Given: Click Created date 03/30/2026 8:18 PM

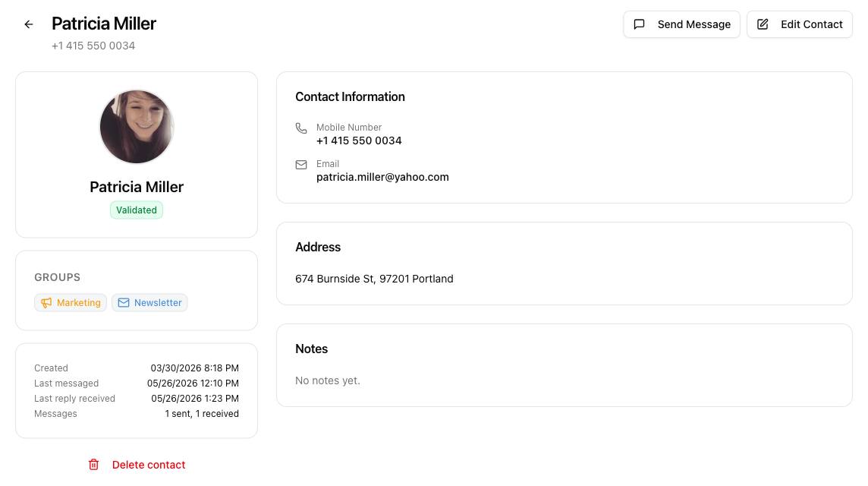Looking at the screenshot, I should [195, 368].
